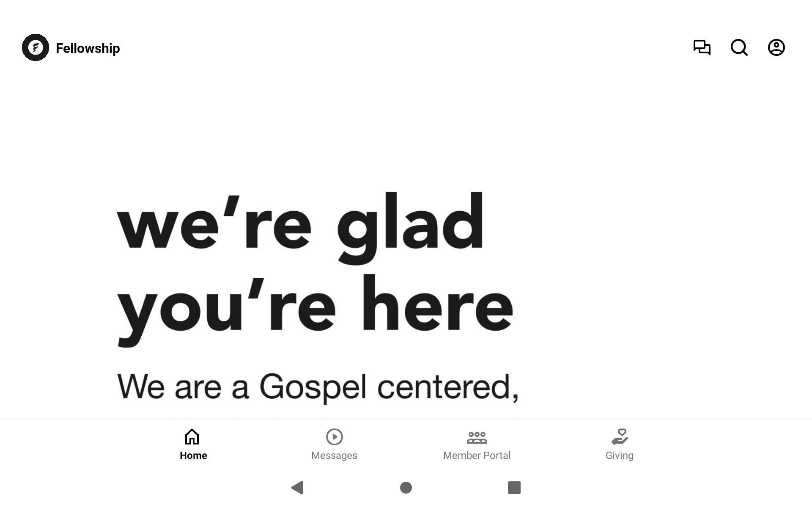
Task: Open the Member Portal tab label
Action: coord(477,456)
